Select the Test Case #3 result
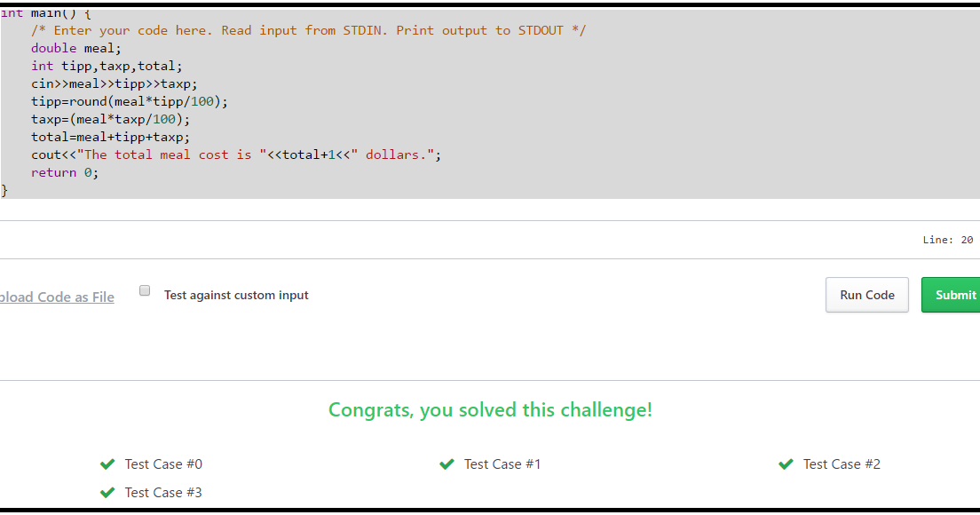The width and height of the screenshot is (980, 515). pyautogui.click(x=163, y=492)
